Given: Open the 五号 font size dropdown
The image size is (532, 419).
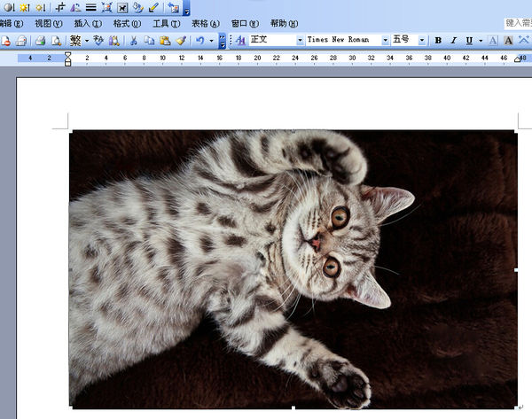Looking at the screenshot, I should 422,41.
